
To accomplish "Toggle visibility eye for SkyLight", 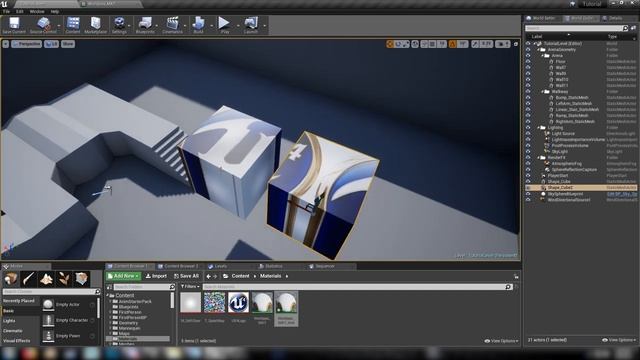I will point(528,151).
